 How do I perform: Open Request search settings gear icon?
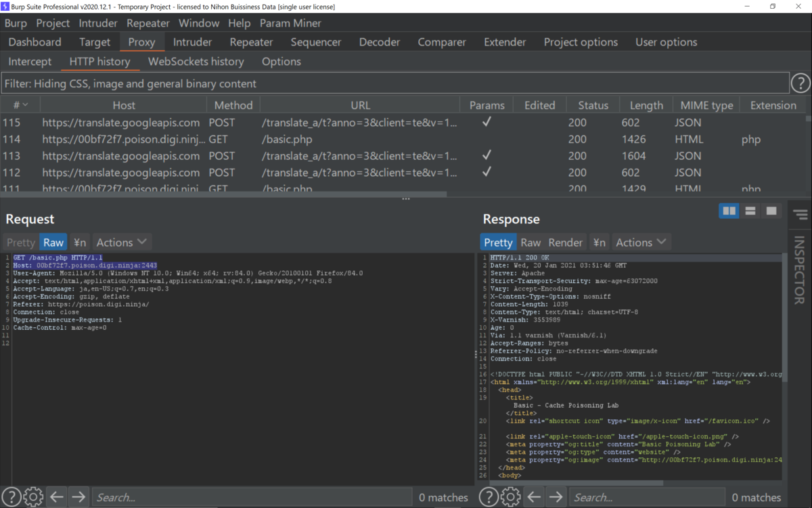click(x=33, y=497)
